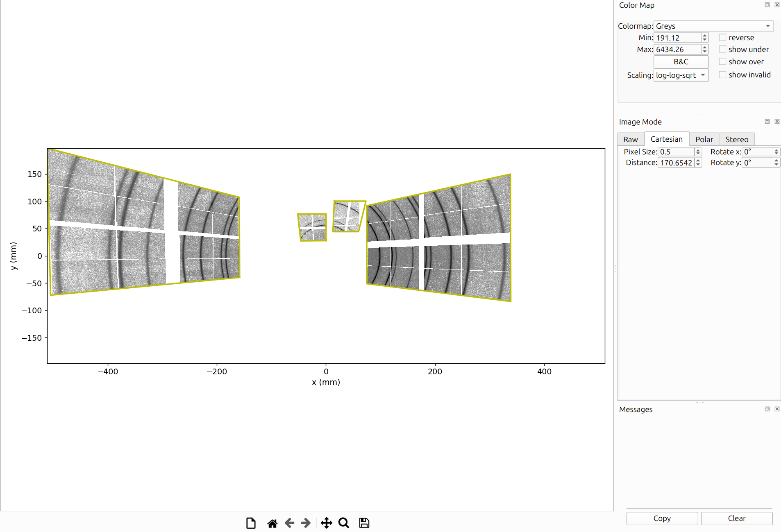Screen dimensions: 781x532
Task: Click the Max value field 6434.26
Action: [677, 50]
